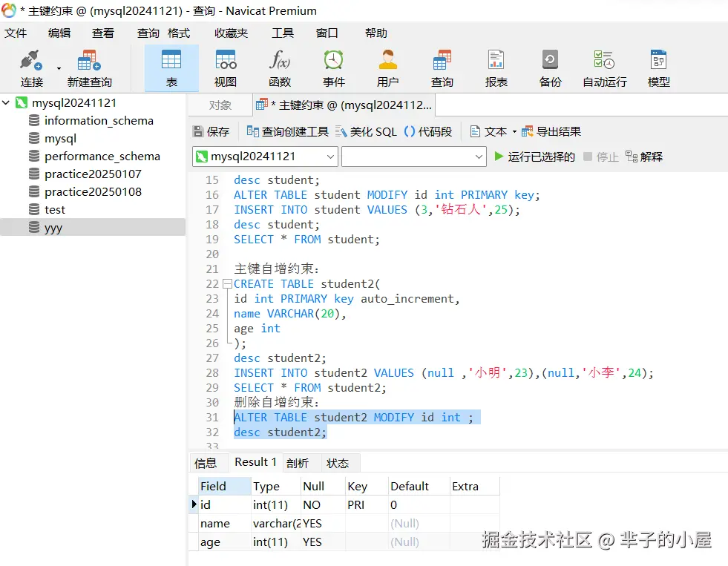Image resolution: width=728 pixels, height=566 pixels.
Task: Open the 报表 reports icon
Action: pos(496,69)
